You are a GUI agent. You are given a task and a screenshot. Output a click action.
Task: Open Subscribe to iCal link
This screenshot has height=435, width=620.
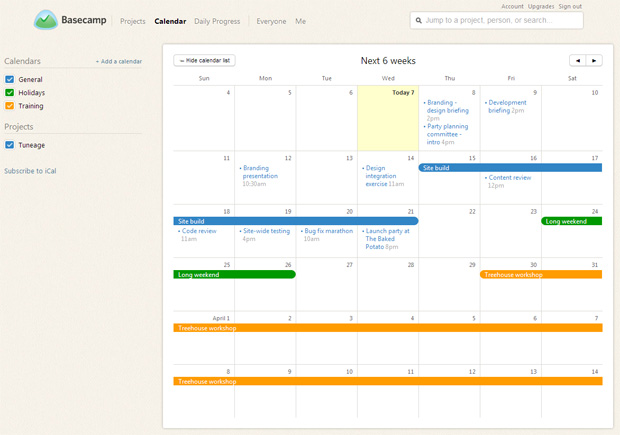click(x=30, y=171)
